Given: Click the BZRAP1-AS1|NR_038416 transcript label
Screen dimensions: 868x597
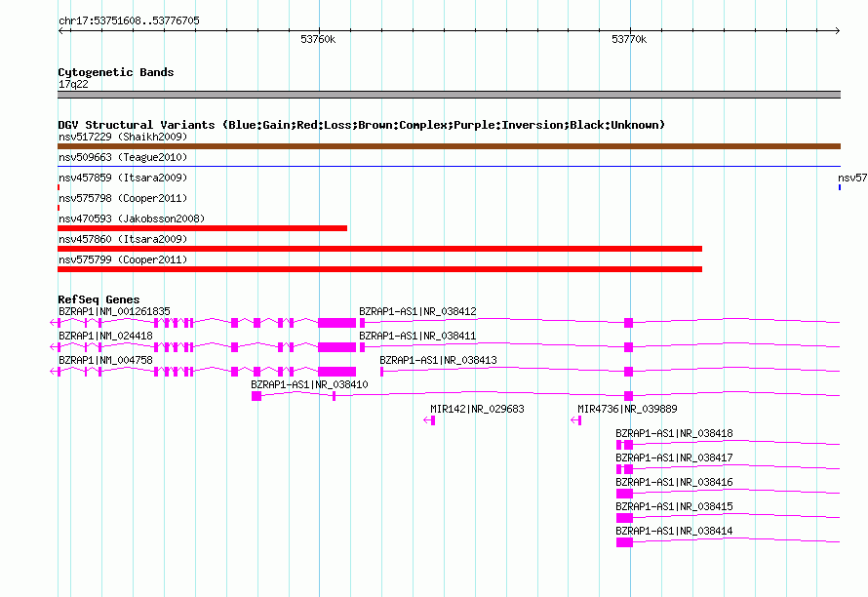Looking at the screenshot, I should coord(674,482).
